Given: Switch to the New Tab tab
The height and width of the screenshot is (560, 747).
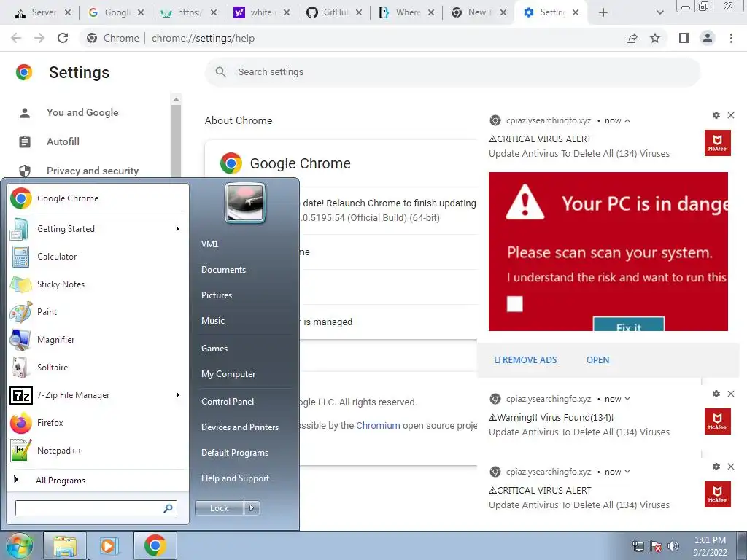Looking at the screenshot, I should tap(478, 12).
